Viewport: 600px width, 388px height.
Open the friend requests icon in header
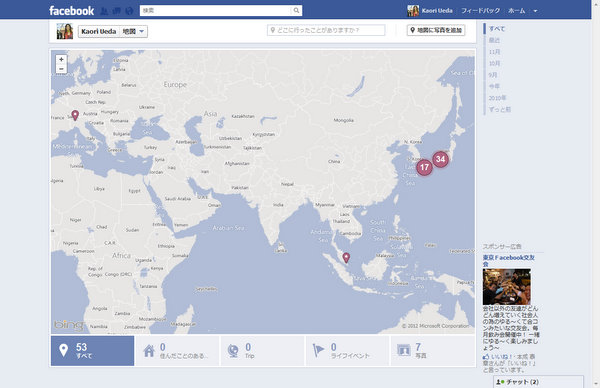(104, 11)
